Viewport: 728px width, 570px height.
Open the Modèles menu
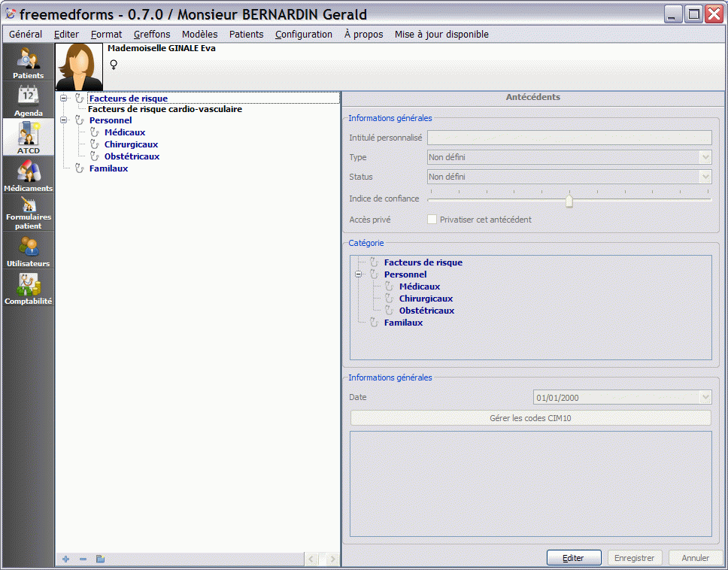pyautogui.click(x=199, y=35)
